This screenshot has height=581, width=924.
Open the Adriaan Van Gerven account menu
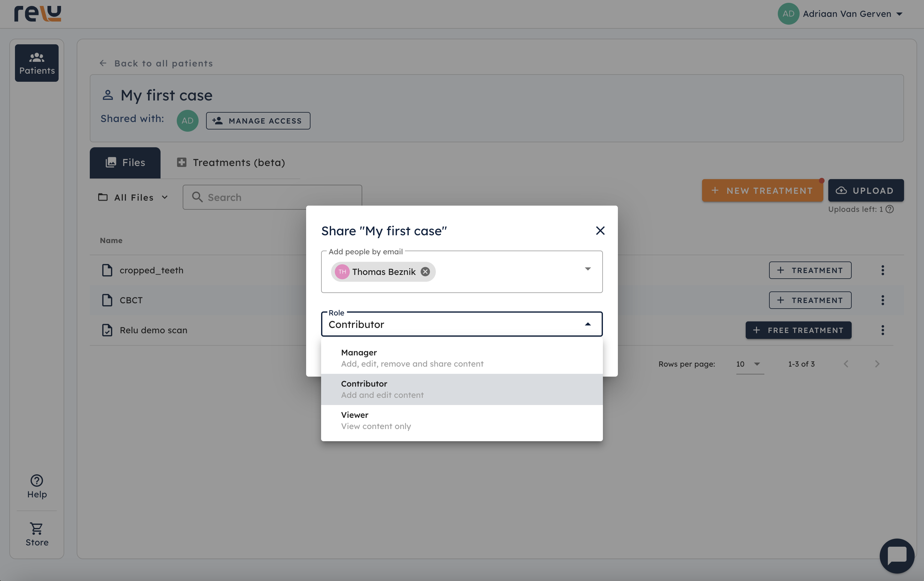[x=840, y=14]
